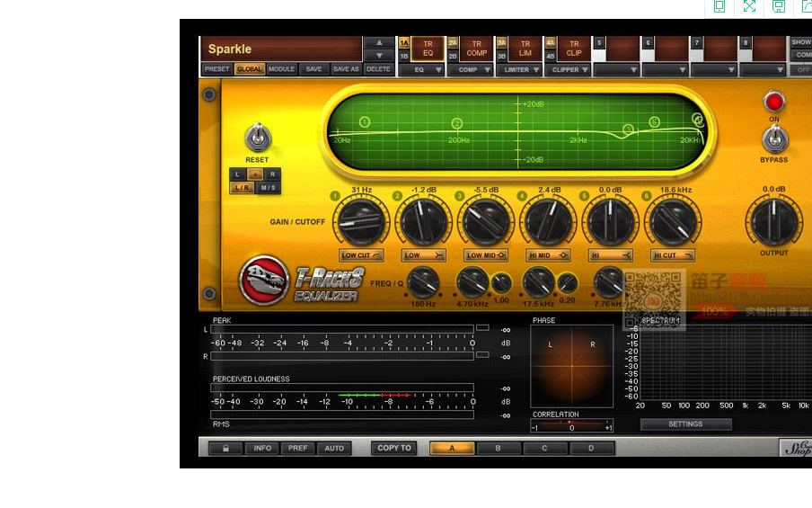The height and width of the screenshot is (508, 812).
Task: Open the CLIPPER module dropdown
Action: pyautogui.click(x=568, y=69)
